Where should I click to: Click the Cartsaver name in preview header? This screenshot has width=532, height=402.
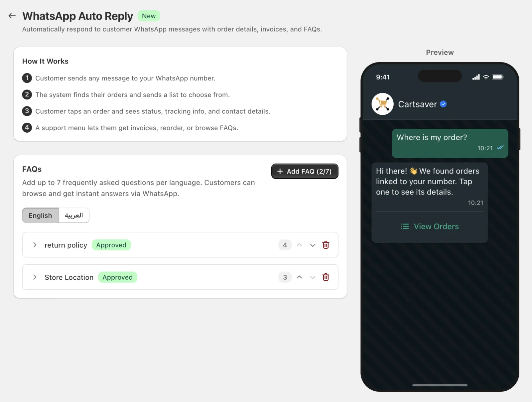coord(417,104)
